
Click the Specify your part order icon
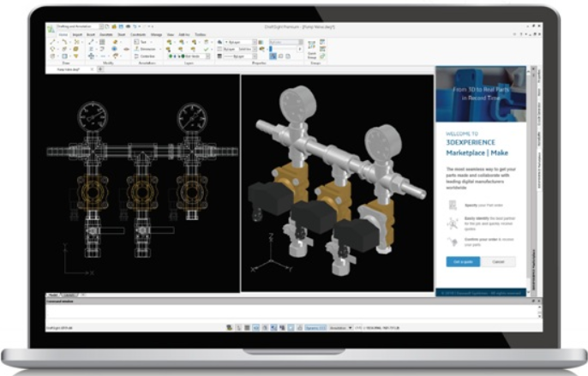point(452,205)
